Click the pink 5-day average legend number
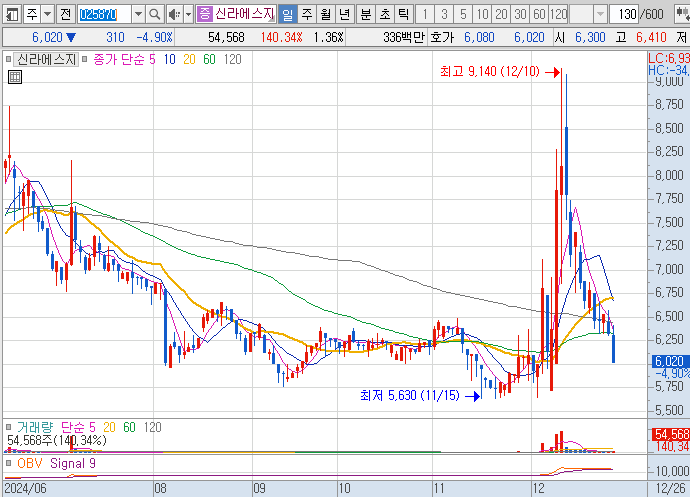 pyautogui.click(x=152, y=59)
